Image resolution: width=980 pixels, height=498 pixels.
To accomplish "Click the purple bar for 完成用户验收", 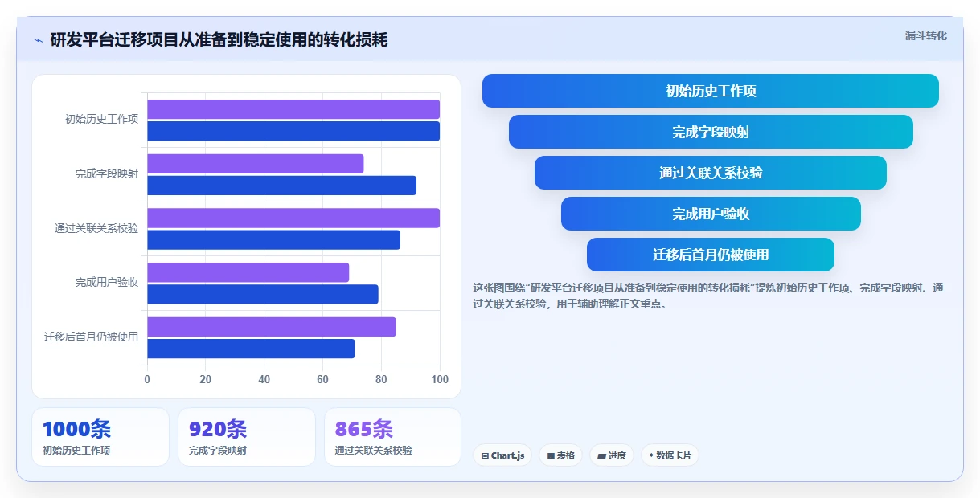I will click(x=248, y=272).
